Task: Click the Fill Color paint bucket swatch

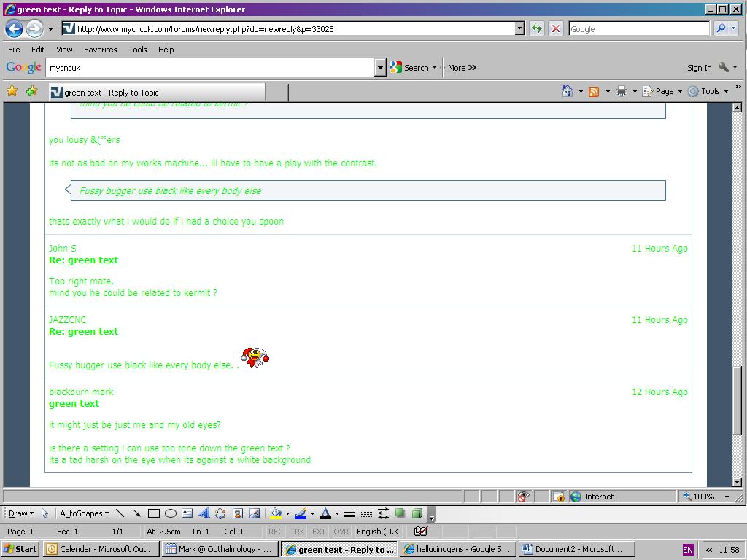Action: pyautogui.click(x=276, y=513)
